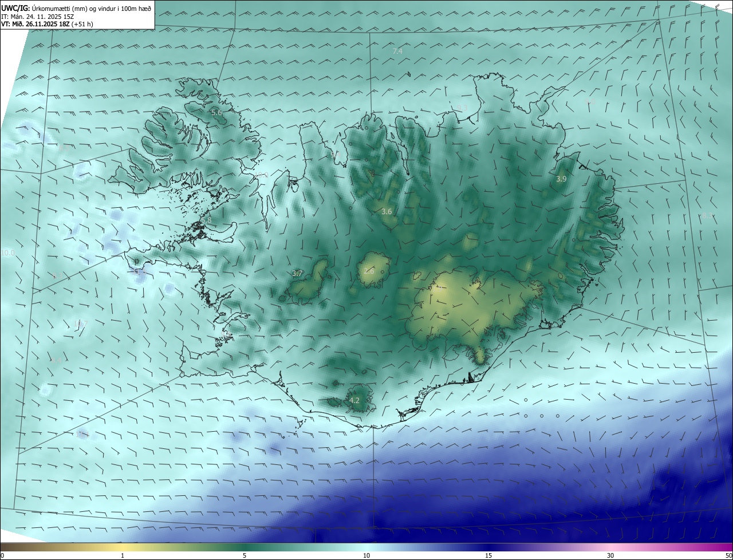Image resolution: width=733 pixels, height=560 pixels.
Task: Click the 5.8 value near Breiðafjörður
Action: (x=206, y=220)
